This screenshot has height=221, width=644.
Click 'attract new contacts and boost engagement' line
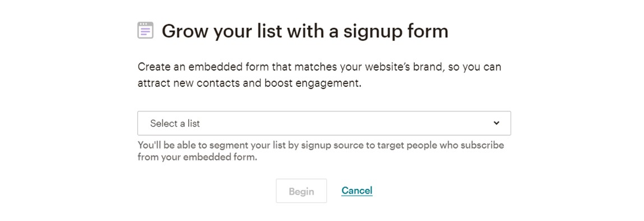click(x=249, y=84)
